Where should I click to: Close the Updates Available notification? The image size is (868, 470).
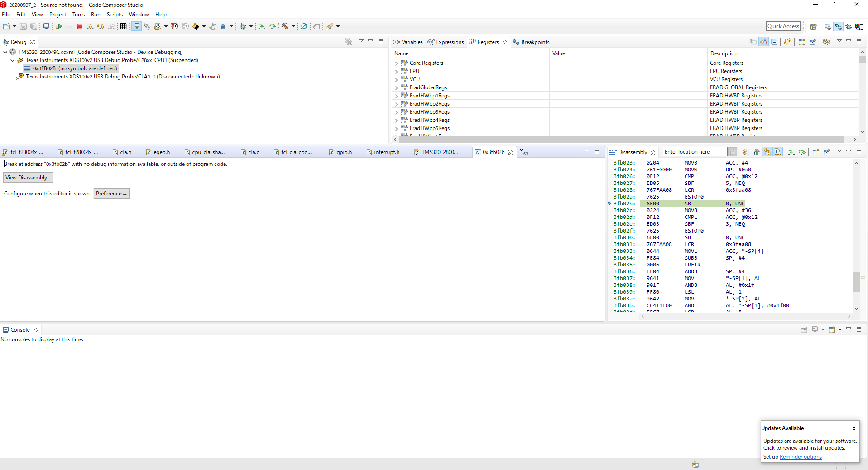coord(854,428)
